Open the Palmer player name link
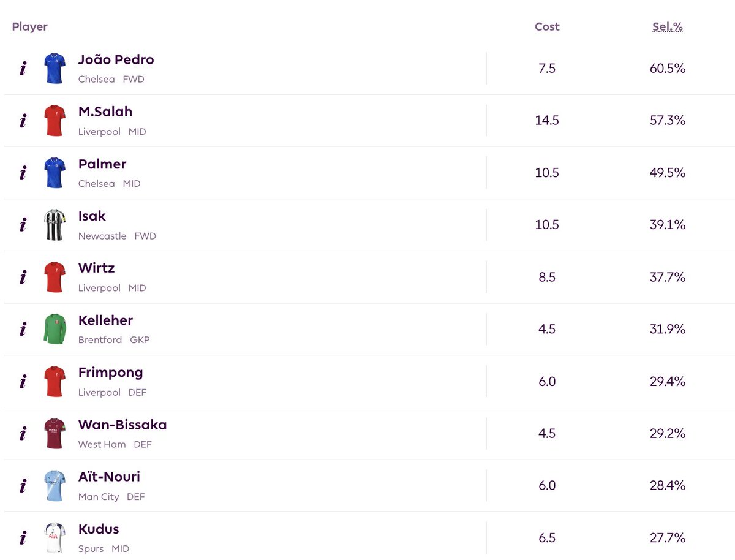735x560 pixels. click(x=102, y=164)
